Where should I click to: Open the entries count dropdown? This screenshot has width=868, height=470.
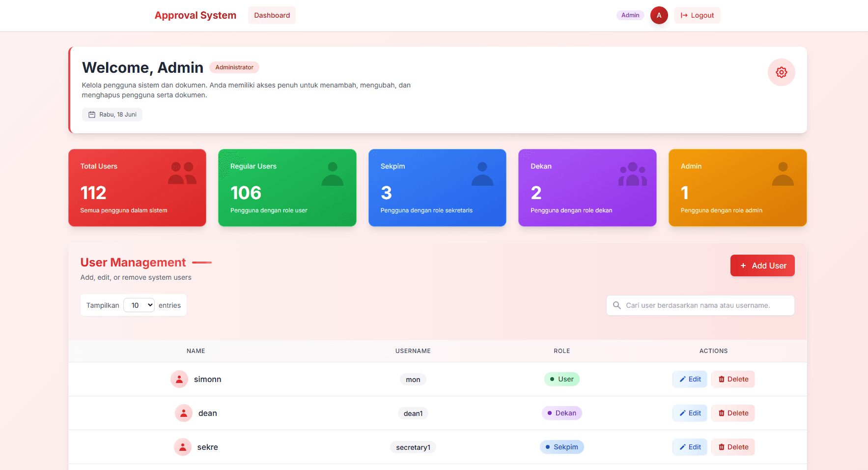click(x=139, y=305)
